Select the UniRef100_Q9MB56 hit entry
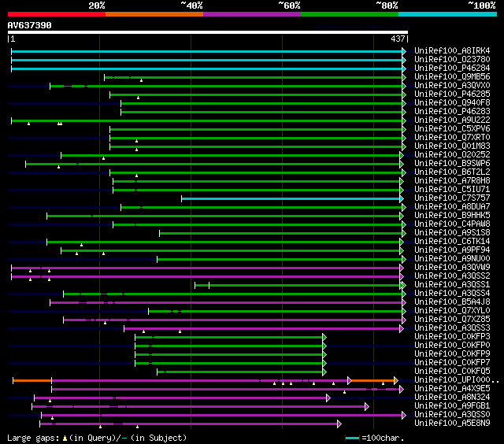The height and width of the screenshot is (444, 504). tap(452, 77)
